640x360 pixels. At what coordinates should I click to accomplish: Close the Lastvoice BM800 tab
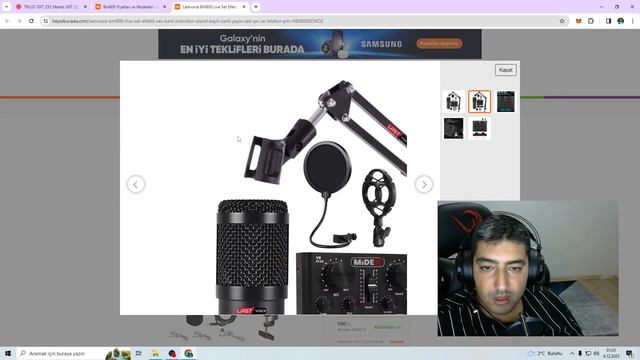(x=244, y=7)
